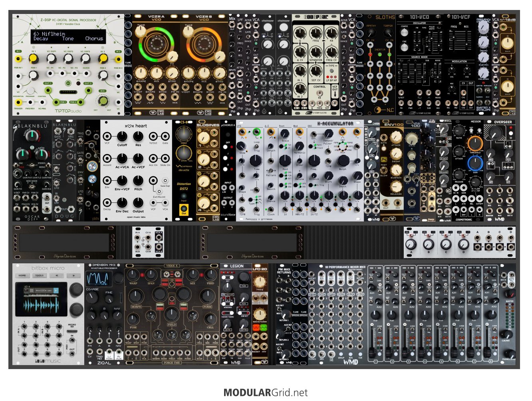
Task: Click the green OUT 1 jack on Z-DSP
Action: [x=48, y=91]
